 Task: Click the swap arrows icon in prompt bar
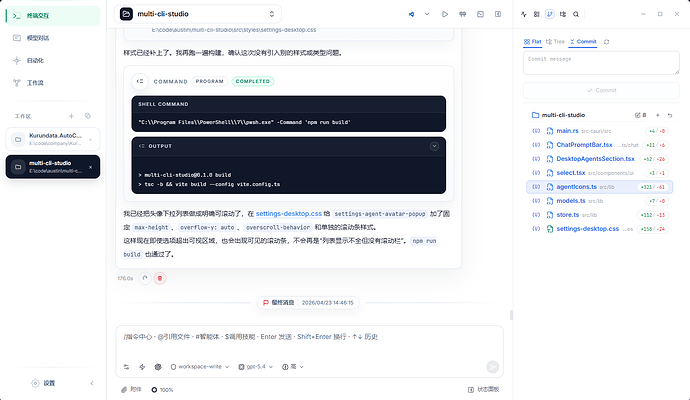pyautogui.click(x=126, y=367)
